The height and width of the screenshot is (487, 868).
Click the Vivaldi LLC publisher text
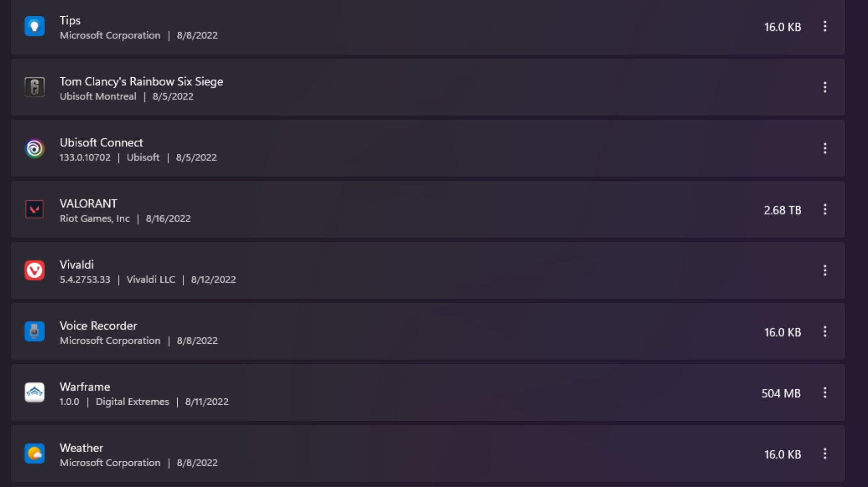click(x=151, y=279)
